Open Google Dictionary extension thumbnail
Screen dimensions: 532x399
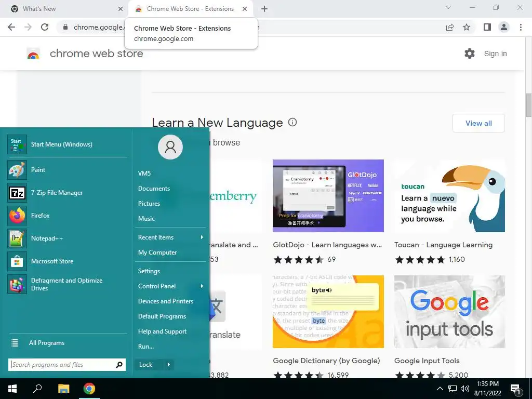[x=328, y=312]
